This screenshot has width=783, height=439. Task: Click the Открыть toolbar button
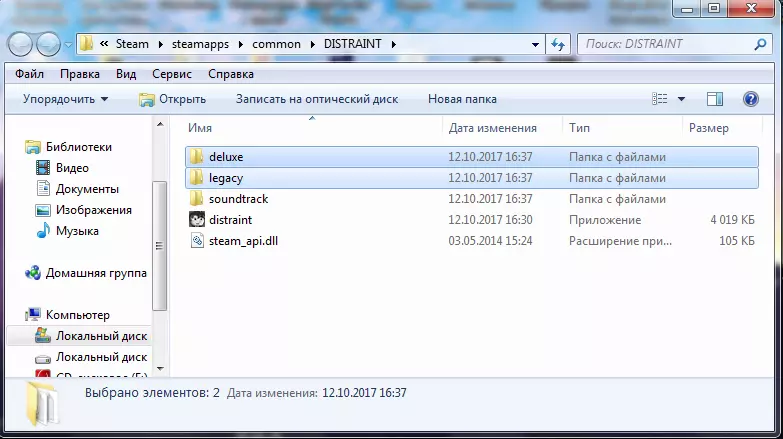pyautogui.click(x=172, y=99)
